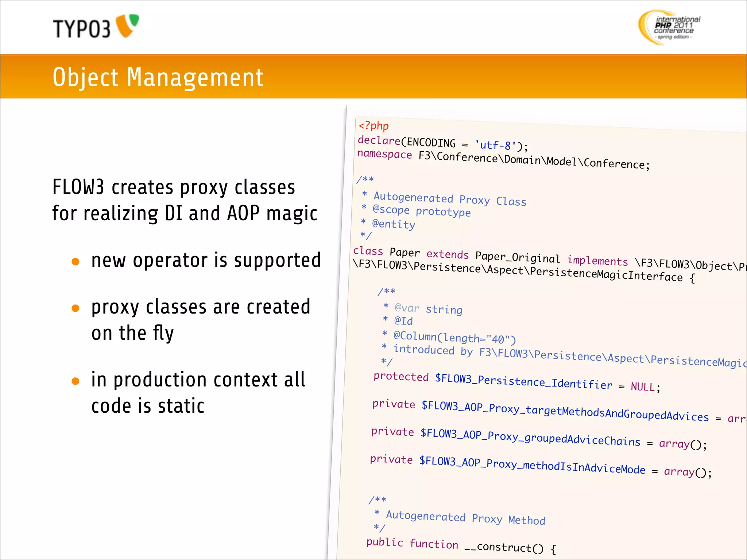Select the bullet "proxy classes are created"
The width and height of the screenshot is (747, 560).
pyautogui.click(x=201, y=307)
